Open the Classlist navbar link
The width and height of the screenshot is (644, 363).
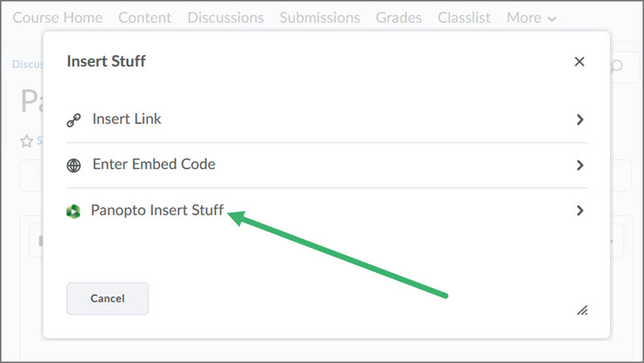coord(464,18)
